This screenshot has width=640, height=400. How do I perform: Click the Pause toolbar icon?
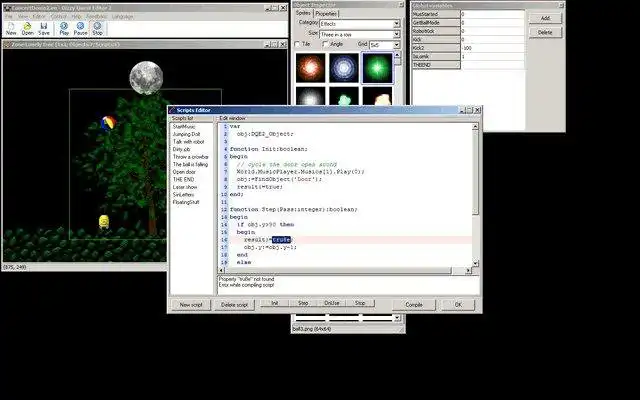(x=80, y=29)
